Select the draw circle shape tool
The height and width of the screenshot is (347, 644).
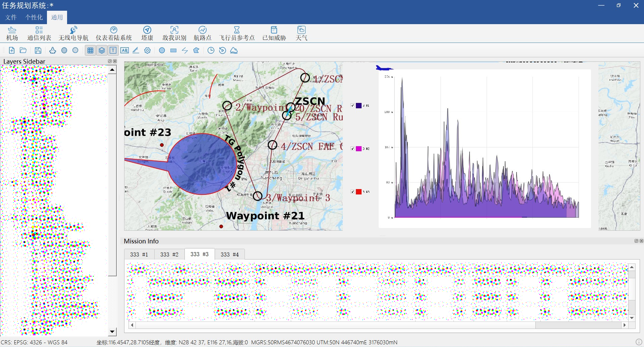pos(162,50)
